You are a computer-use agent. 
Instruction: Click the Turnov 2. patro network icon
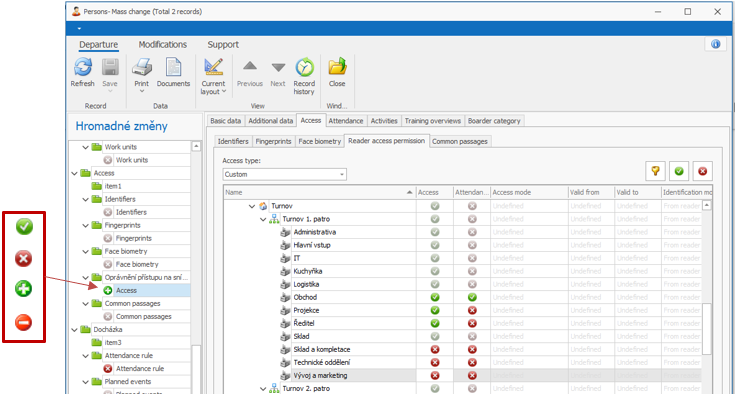coord(274,389)
